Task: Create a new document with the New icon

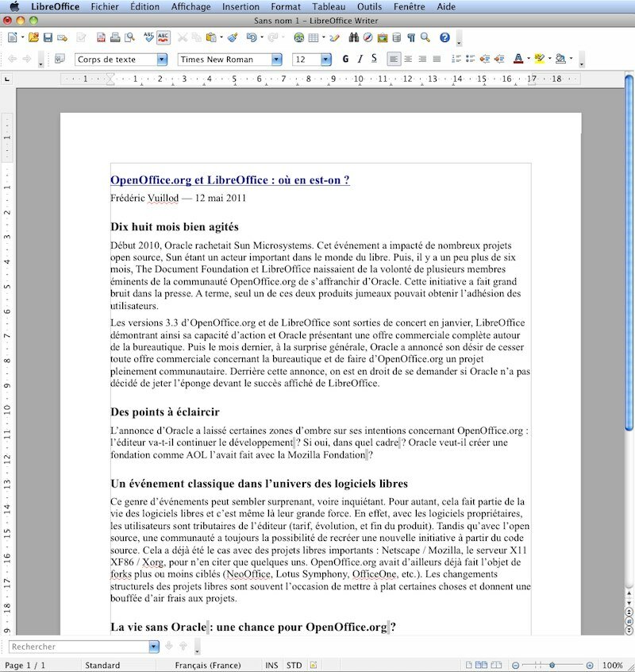Action: [13, 37]
